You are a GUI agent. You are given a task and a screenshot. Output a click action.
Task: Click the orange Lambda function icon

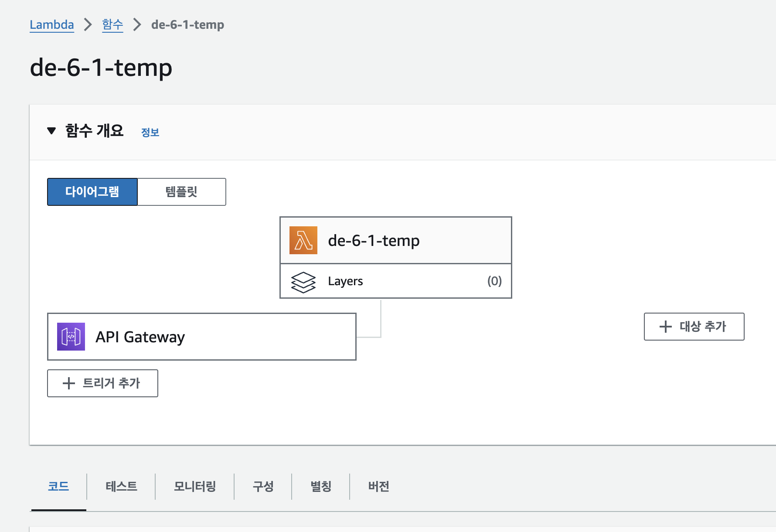(303, 240)
